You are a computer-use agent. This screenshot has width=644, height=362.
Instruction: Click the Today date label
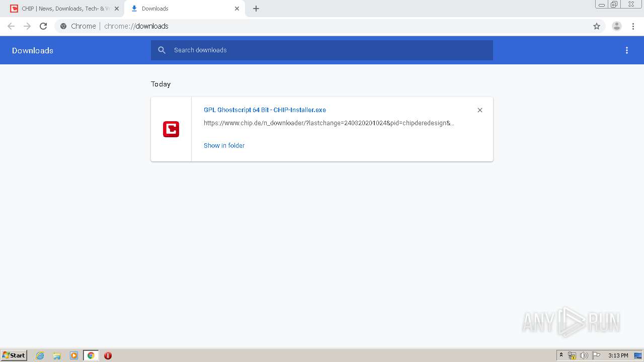pyautogui.click(x=161, y=84)
